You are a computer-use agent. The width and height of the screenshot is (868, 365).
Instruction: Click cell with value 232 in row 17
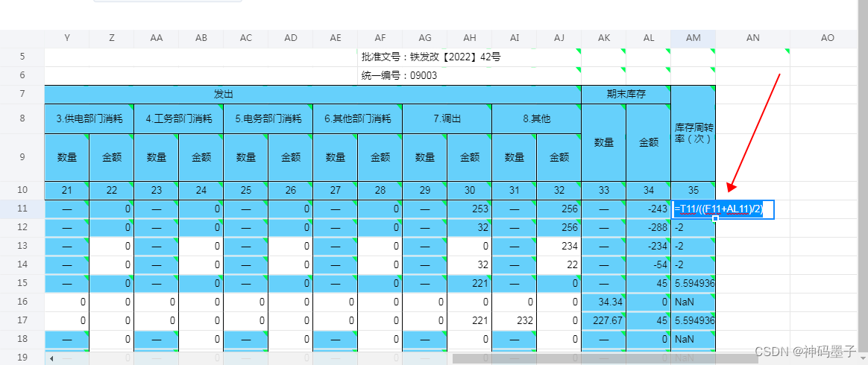click(x=515, y=321)
